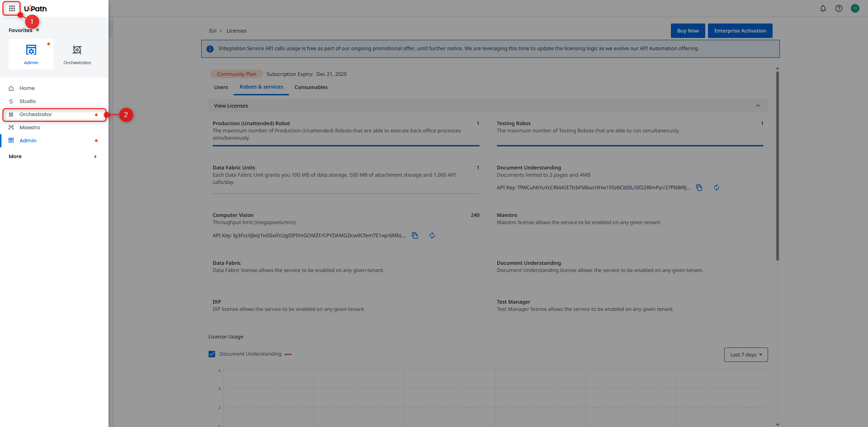Click the Computer Vision title
The height and width of the screenshot is (427, 868).
[x=233, y=215]
